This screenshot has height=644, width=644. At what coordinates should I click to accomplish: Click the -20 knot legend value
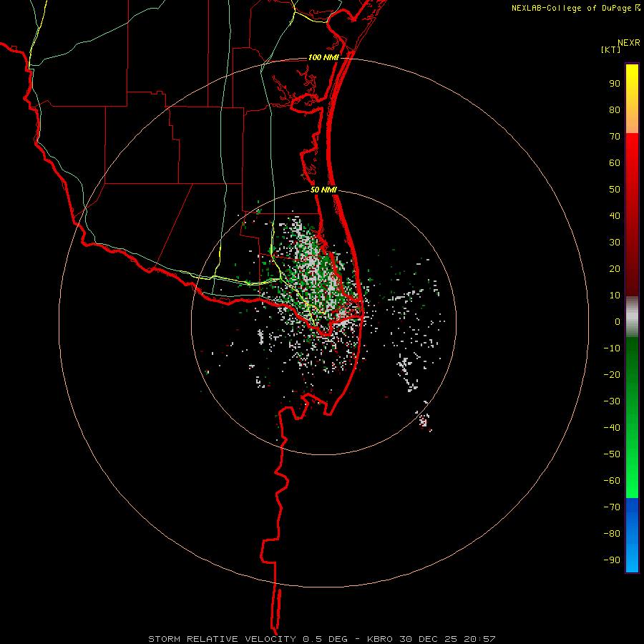pyautogui.click(x=612, y=374)
